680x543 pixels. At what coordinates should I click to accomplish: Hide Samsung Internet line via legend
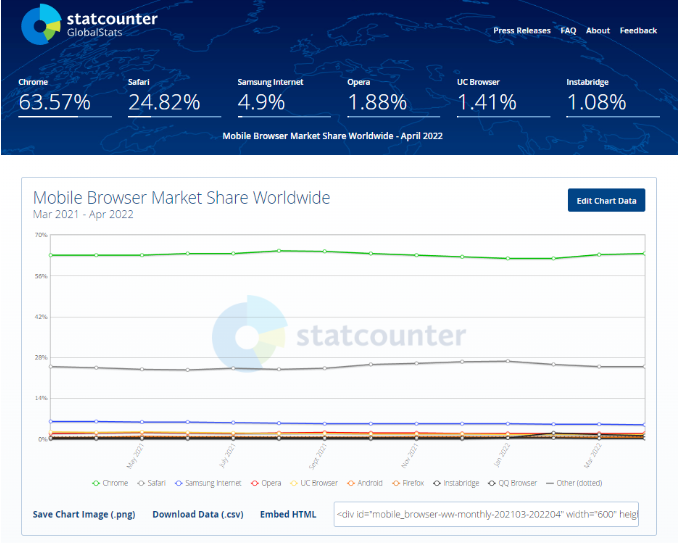tap(208, 483)
